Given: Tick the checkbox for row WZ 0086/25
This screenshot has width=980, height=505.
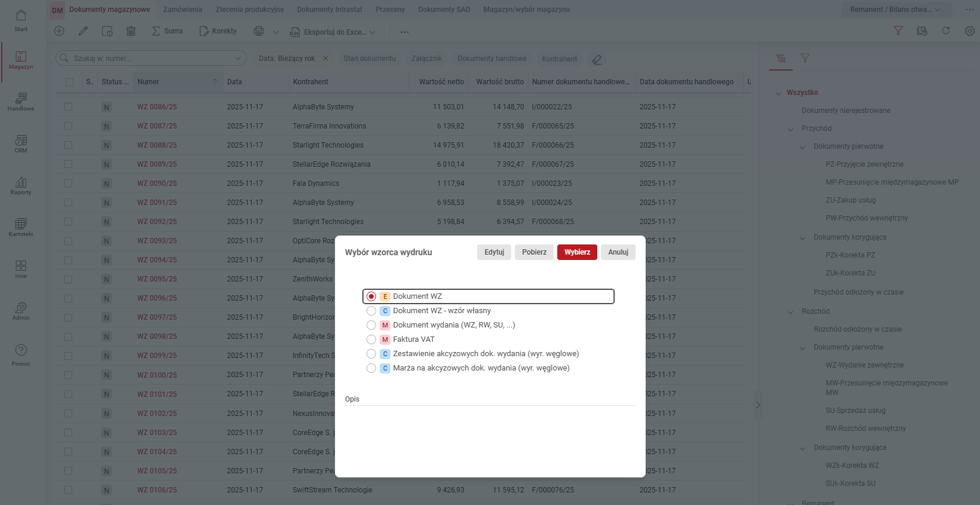Looking at the screenshot, I should click(x=68, y=107).
